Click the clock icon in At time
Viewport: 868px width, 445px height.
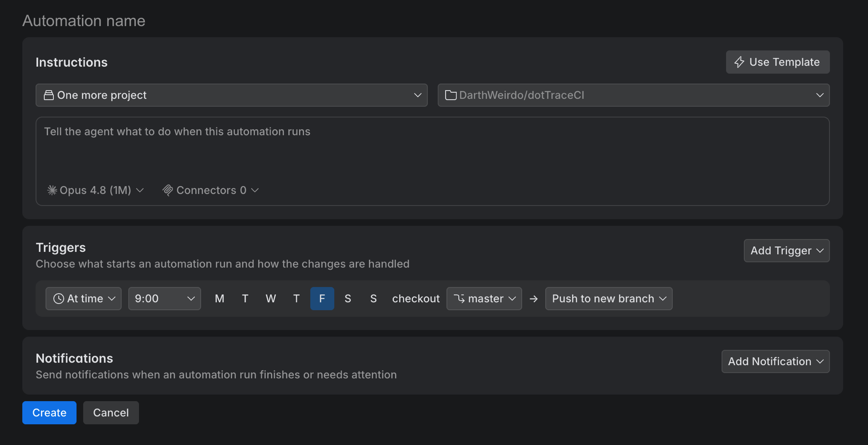coord(59,298)
